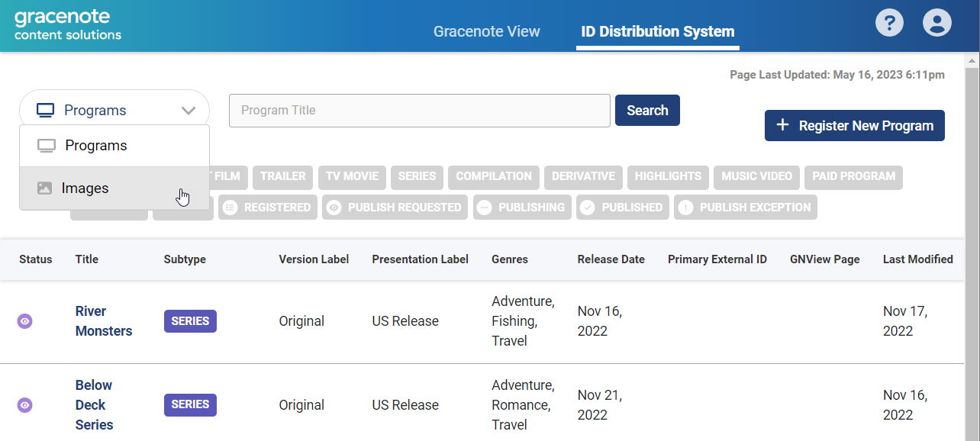Choose Programs option in the dropdown list
Screen dimensions: 980x441
coord(95,146)
